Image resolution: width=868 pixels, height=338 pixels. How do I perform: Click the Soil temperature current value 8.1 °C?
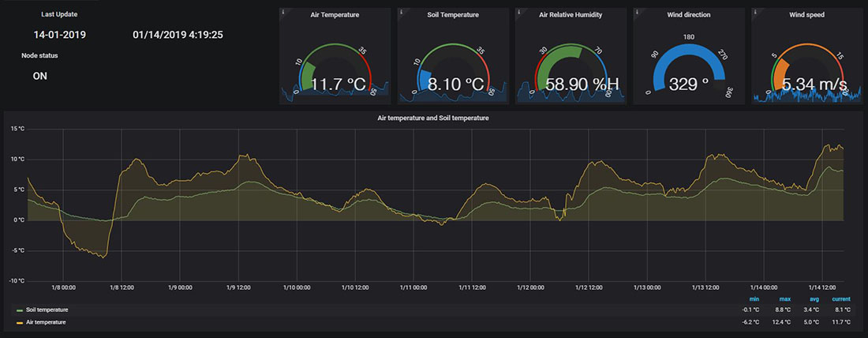point(842,310)
